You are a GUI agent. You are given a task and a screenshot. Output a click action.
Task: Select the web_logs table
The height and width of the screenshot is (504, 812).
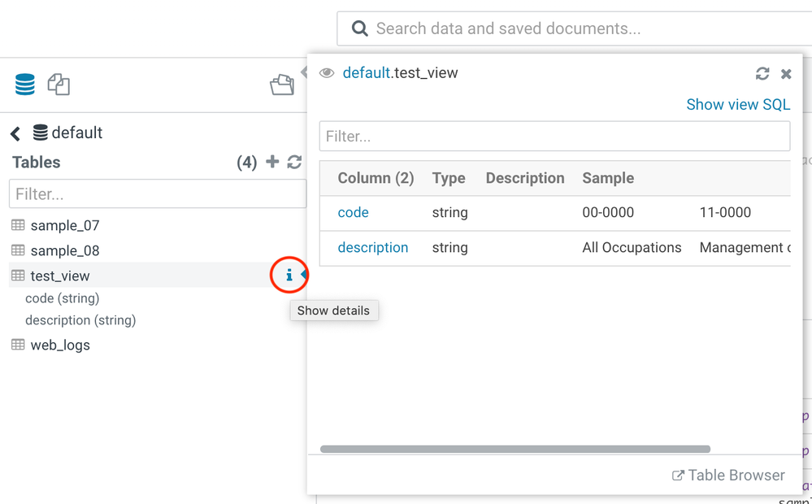point(59,345)
